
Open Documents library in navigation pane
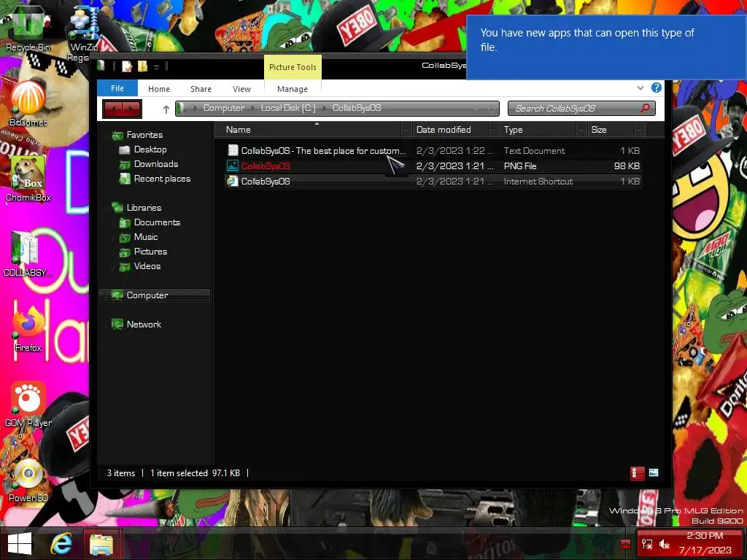(x=157, y=222)
